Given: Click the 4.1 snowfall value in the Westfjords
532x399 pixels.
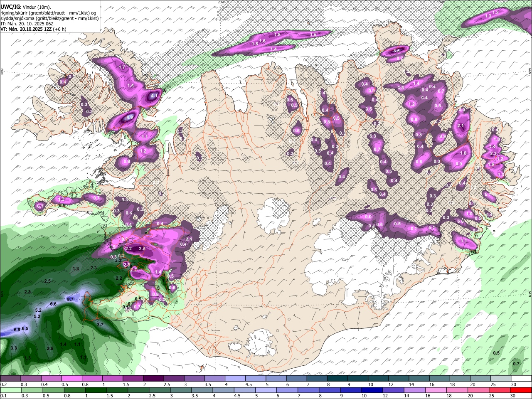Looking at the screenshot, I should pos(154,96).
